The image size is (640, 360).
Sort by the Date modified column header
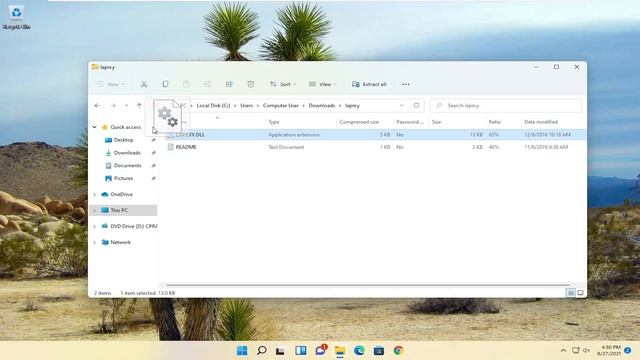541,122
